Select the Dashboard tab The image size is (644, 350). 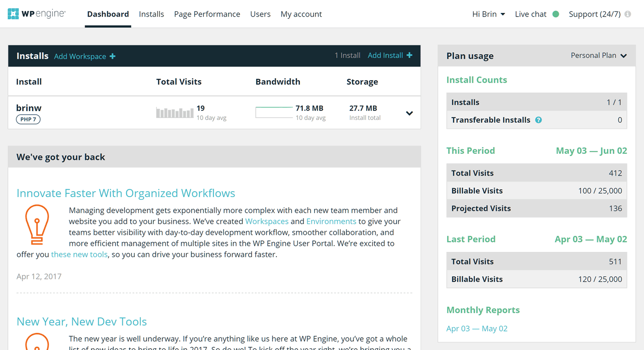(x=108, y=14)
